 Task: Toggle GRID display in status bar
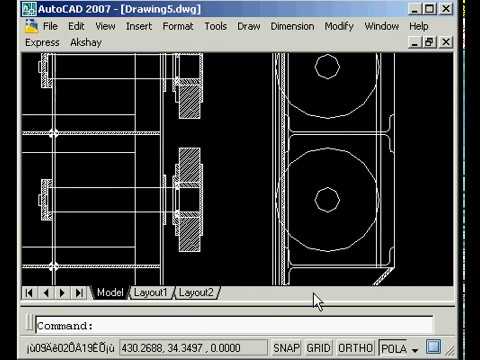[x=318, y=348]
